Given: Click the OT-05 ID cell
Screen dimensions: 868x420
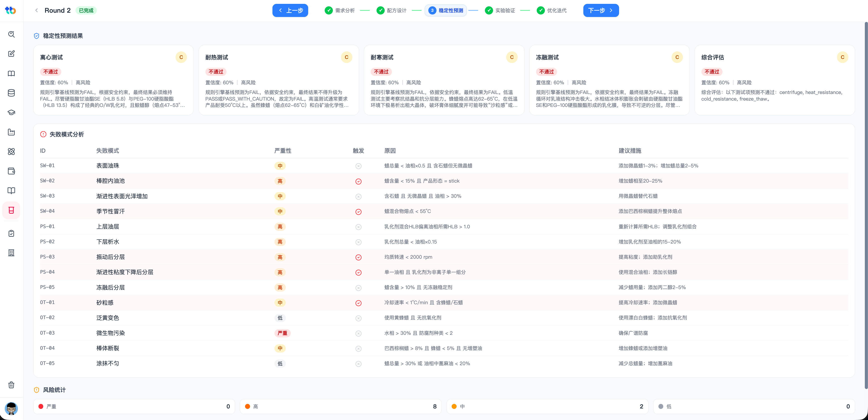Looking at the screenshot, I should 47,363.
